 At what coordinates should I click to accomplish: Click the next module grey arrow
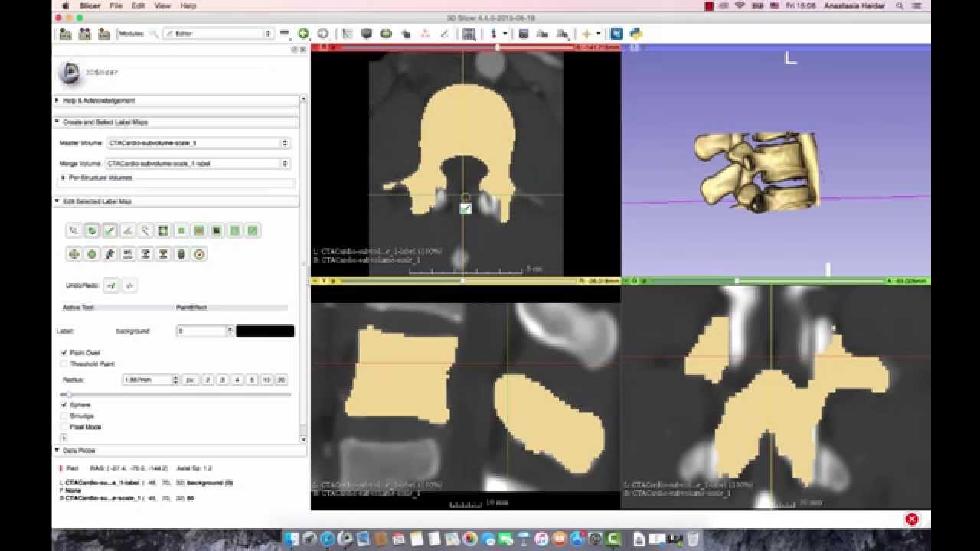click(x=322, y=34)
